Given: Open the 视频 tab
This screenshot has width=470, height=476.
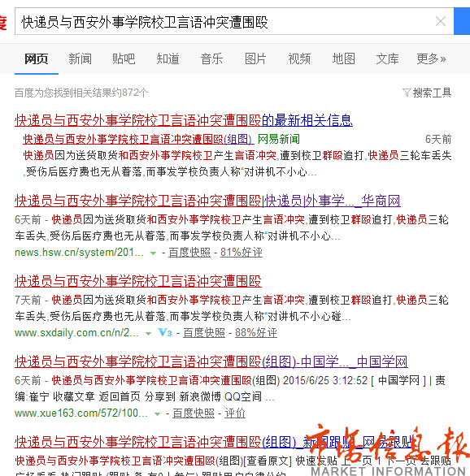Looking at the screenshot, I should coord(299,59).
